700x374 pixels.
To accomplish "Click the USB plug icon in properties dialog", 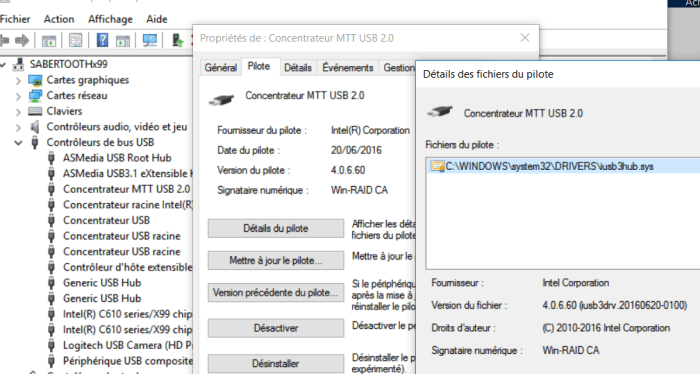I will point(221,99).
